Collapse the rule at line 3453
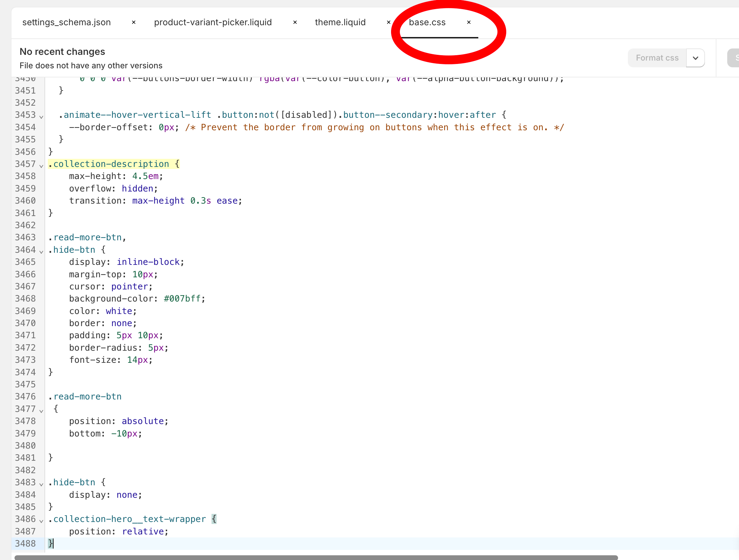 (x=41, y=117)
